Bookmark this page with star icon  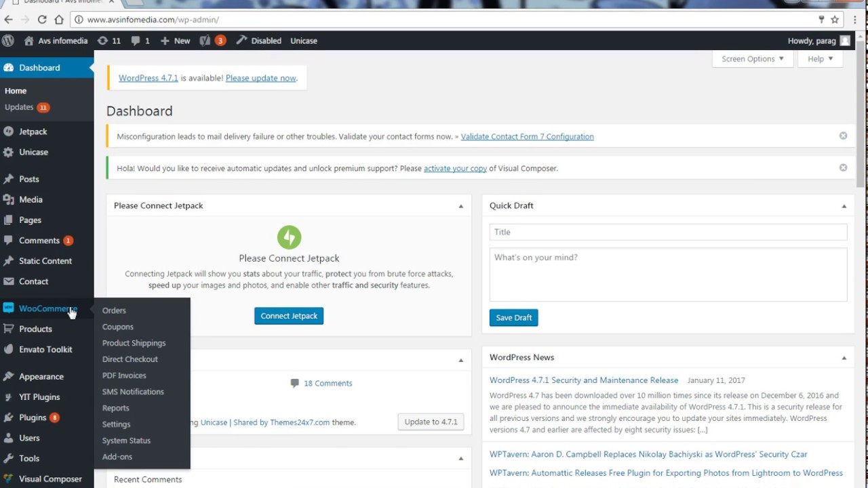click(x=835, y=20)
